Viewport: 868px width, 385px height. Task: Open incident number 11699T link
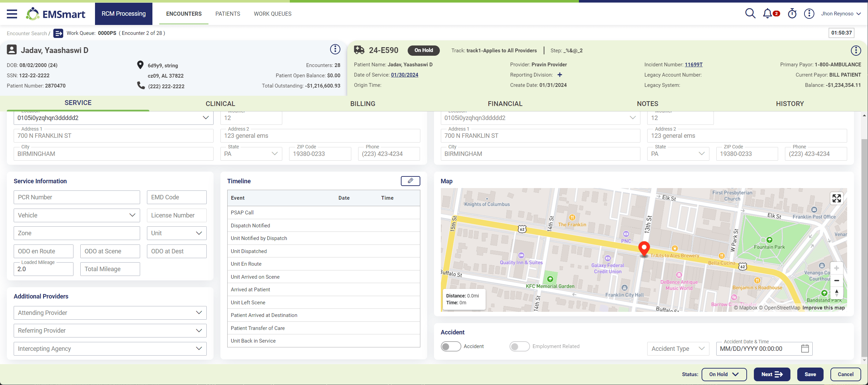tap(694, 65)
